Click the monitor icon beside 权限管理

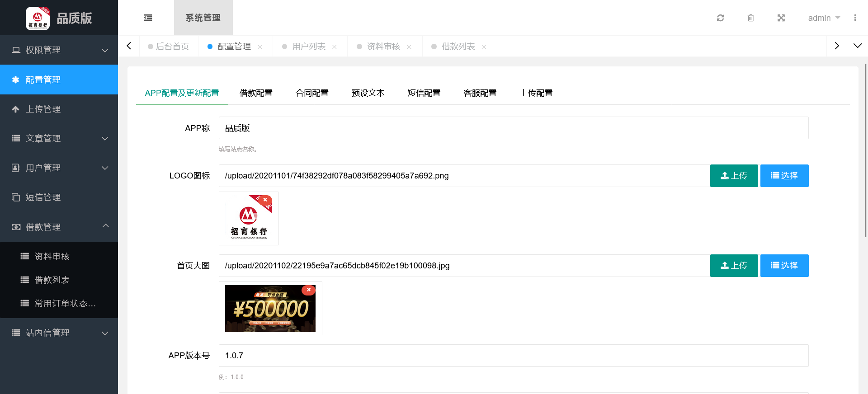tap(16, 50)
